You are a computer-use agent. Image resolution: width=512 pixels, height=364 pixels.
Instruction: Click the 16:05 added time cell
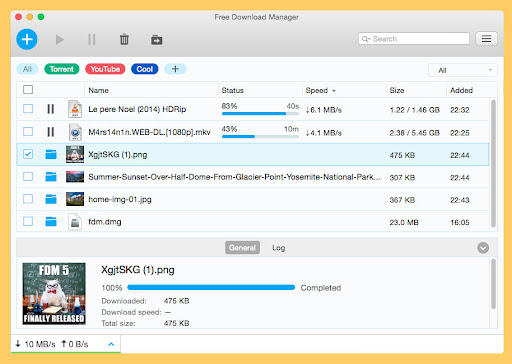[x=460, y=222]
